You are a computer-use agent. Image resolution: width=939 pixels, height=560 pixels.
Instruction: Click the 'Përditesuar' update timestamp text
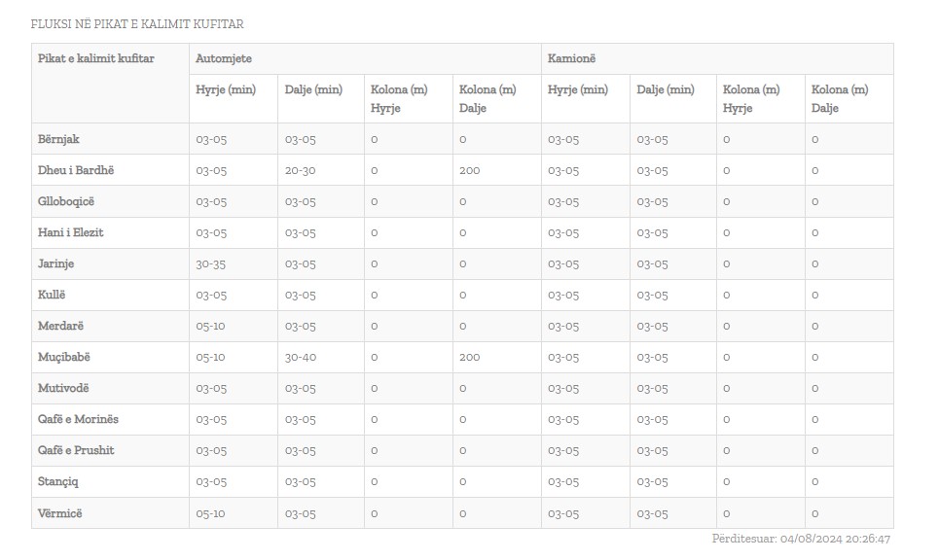click(x=801, y=539)
